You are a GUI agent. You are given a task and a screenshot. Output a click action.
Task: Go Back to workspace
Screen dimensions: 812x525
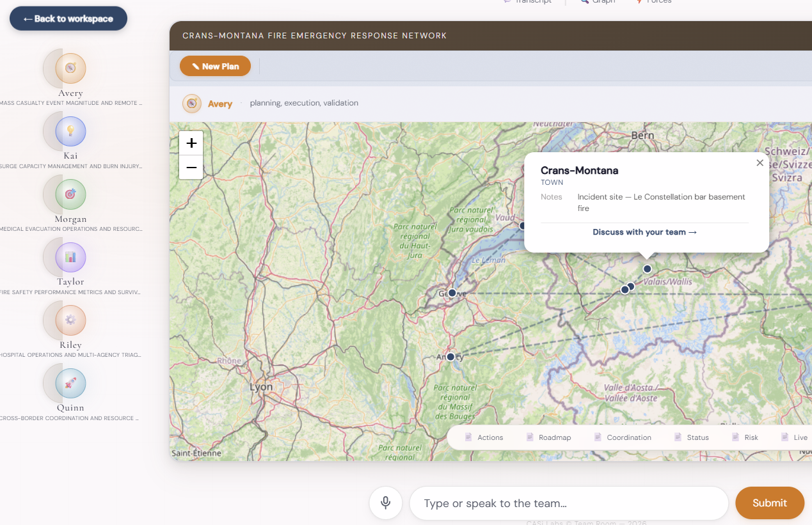pyautogui.click(x=68, y=19)
